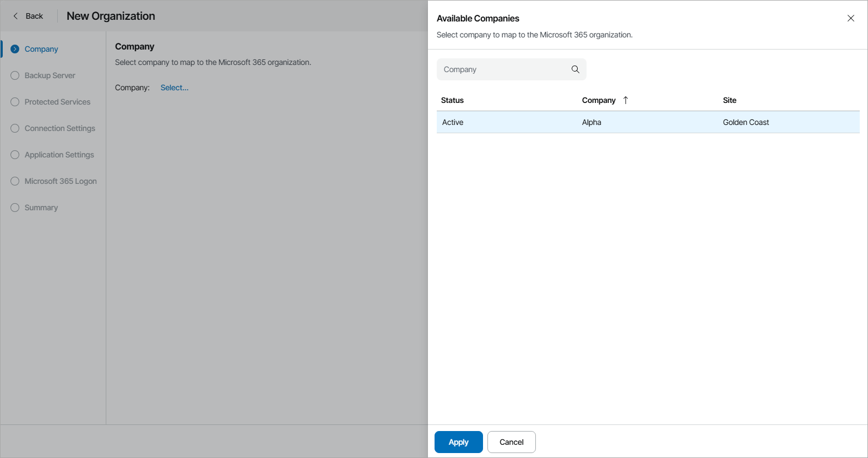Sort by the Site column header

coord(729,100)
